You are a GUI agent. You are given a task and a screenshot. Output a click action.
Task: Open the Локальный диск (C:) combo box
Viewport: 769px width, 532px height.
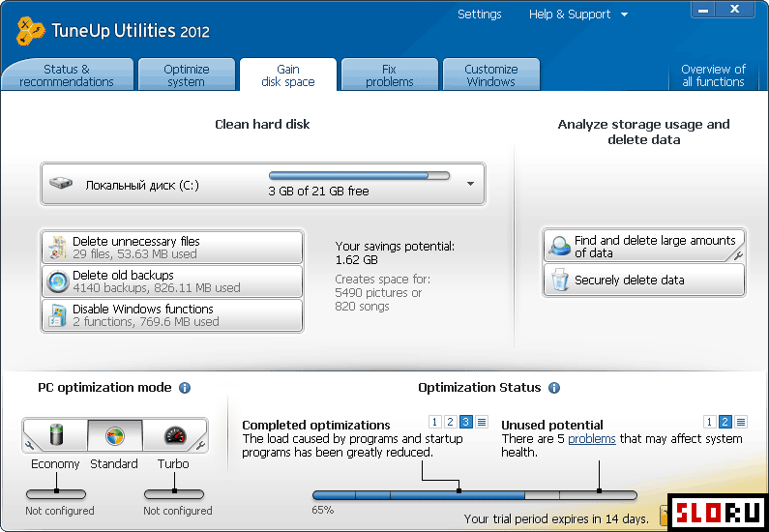(x=263, y=184)
